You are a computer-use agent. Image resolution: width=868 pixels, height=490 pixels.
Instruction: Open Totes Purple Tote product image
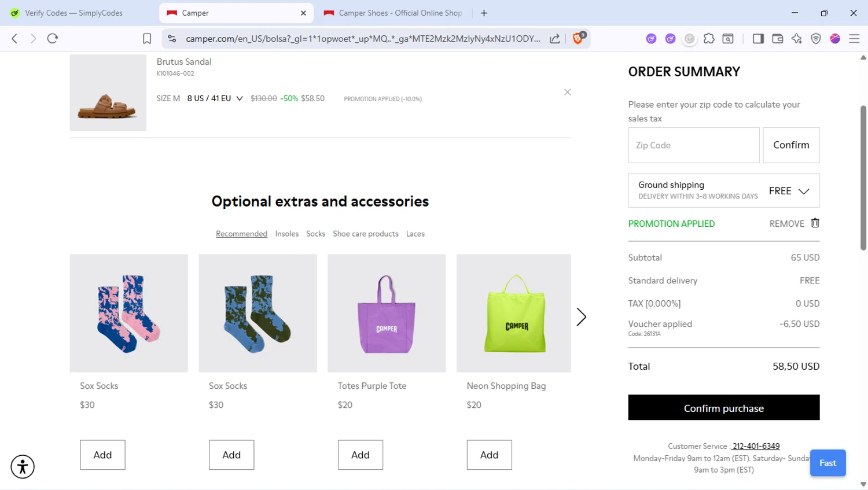[387, 313]
